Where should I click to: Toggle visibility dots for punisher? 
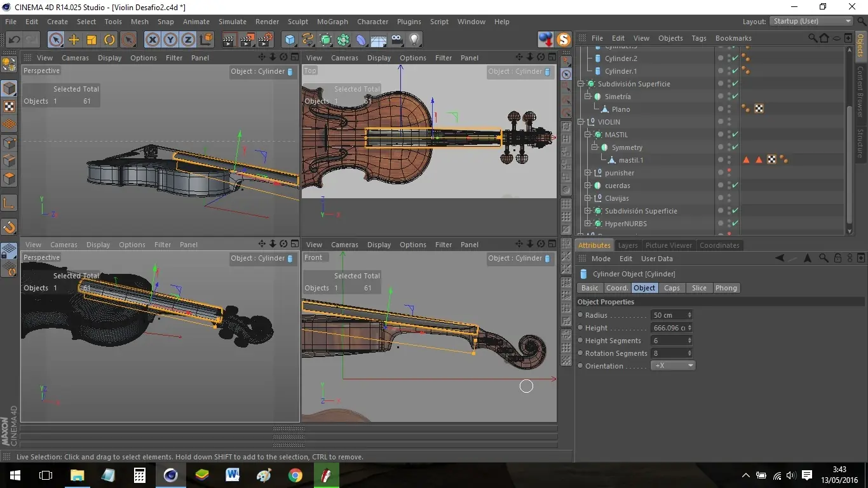729,173
